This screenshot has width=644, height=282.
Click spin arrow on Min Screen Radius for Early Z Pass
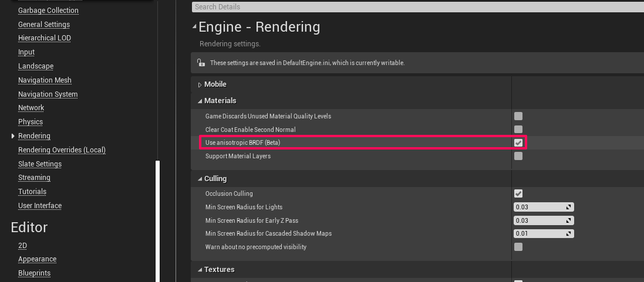569,220
